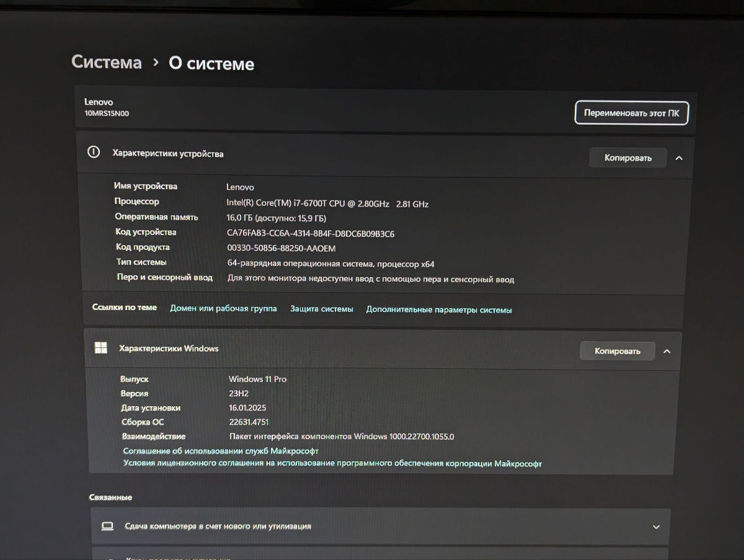
Task: Select the product code 00330-50856 value
Action: (281, 249)
